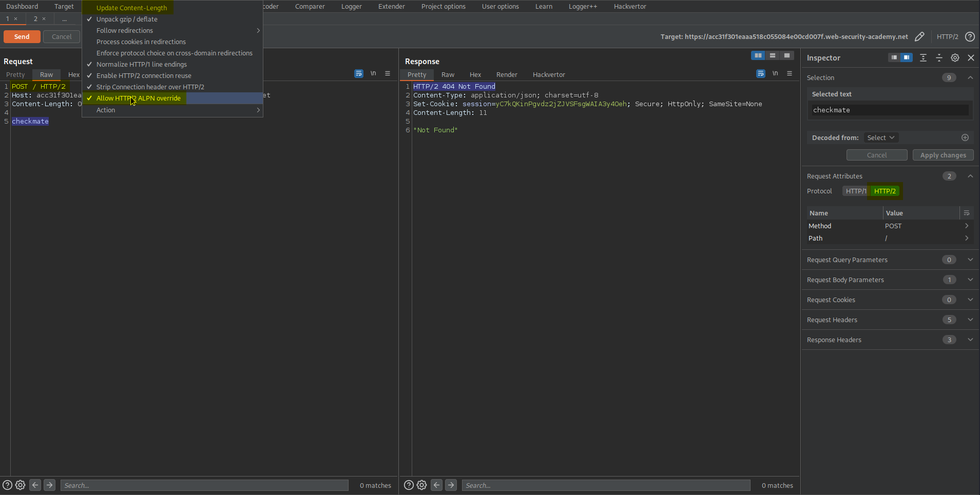Image resolution: width=980 pixels, height=495 pixels.
Task: Switch Response view to Hex
Action: pyautogui.click(x=475, y=74)
